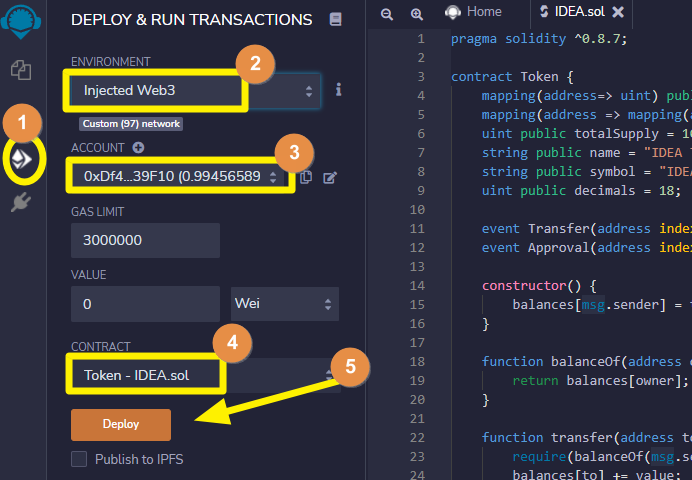Open the account selector dropdown
The height and width of the screenshot is (480, 692).
pos(180,176)
